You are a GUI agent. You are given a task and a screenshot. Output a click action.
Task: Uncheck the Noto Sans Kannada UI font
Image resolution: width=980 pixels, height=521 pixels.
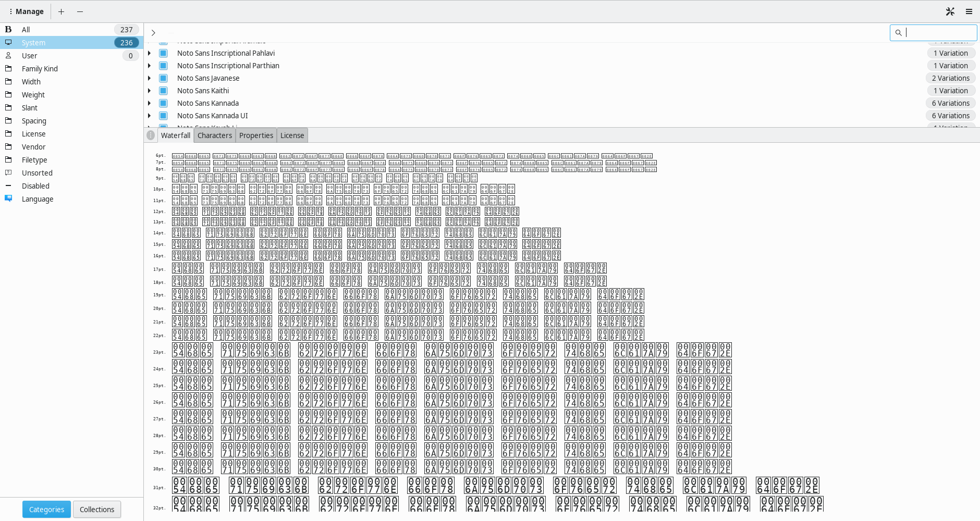[163, 115]
